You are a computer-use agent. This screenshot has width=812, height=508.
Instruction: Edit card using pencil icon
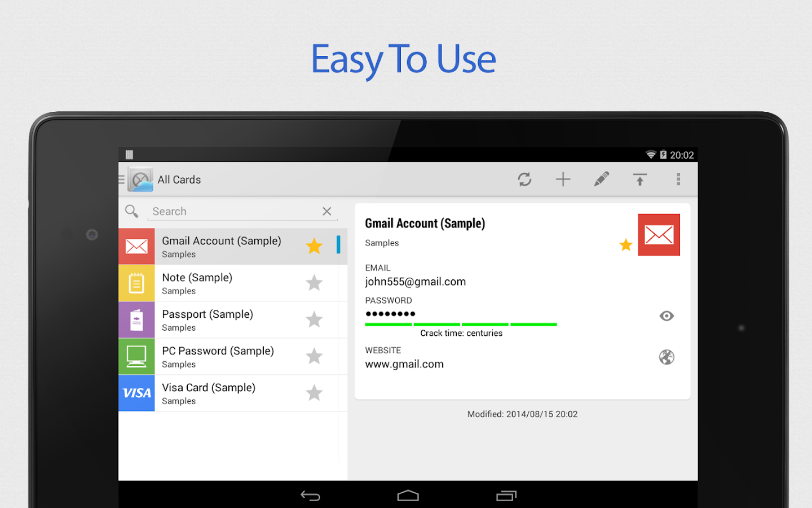[x=601, y=179]
